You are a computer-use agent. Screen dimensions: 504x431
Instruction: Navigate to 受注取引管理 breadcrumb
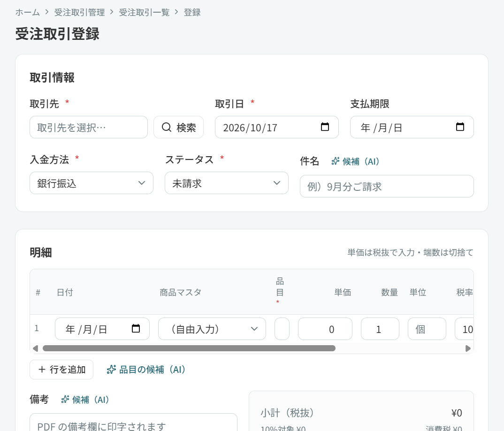point(79,13)
